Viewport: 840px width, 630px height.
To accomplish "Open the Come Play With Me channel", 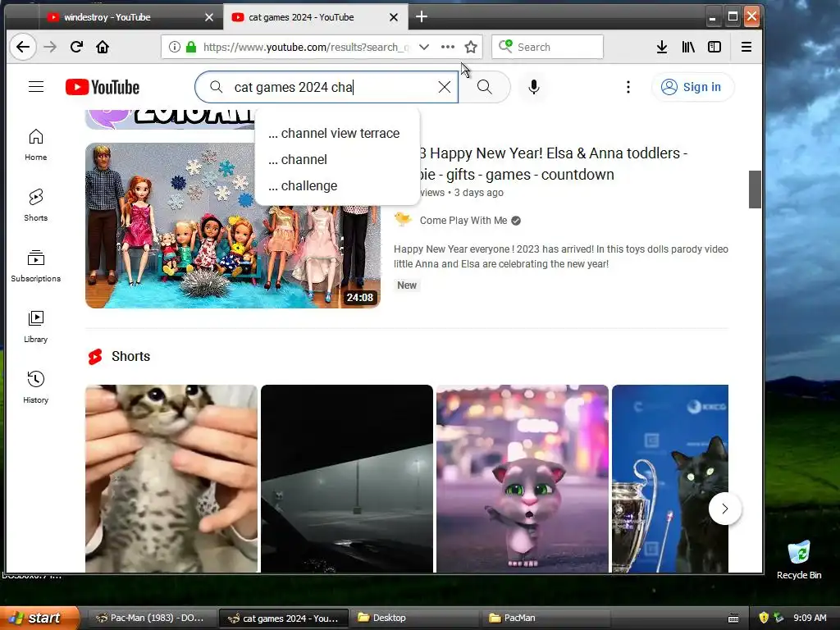I will tap(463, 220).
